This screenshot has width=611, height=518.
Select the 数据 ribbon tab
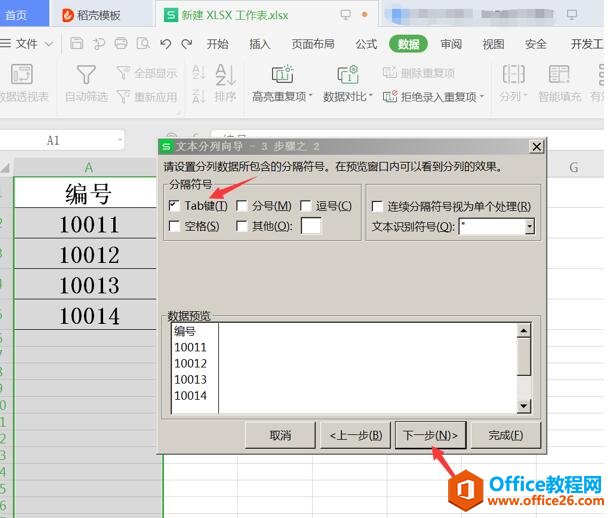[x=408, y=44]
